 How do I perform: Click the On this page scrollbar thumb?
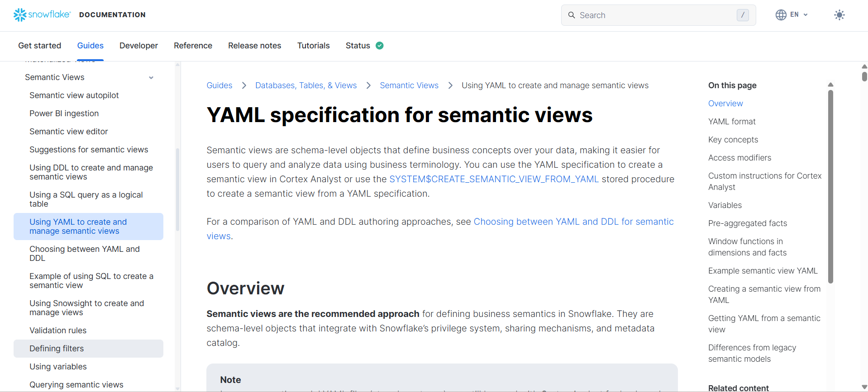[830, 186]
